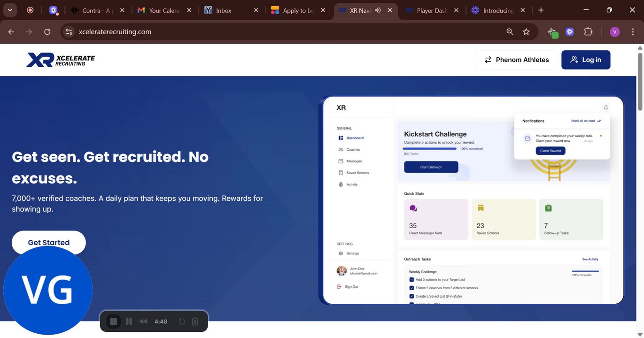Screen dimensions: 644x338
Task: Open the extension with green badge
Action: 552,32
